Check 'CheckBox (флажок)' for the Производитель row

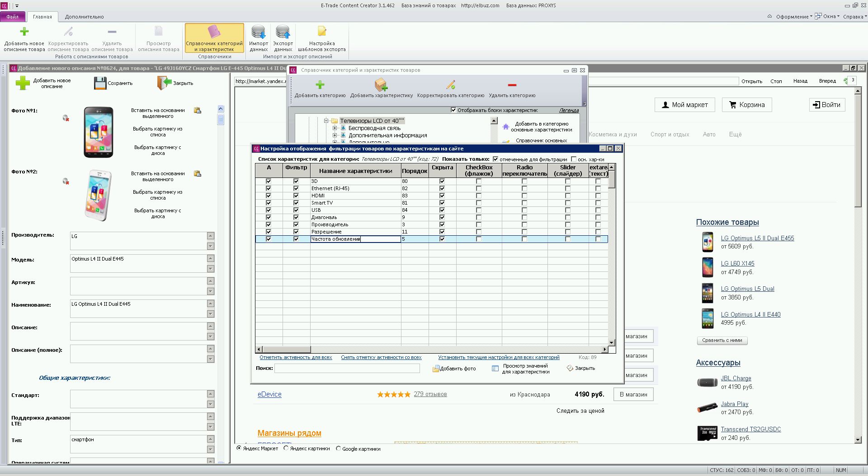[x=479, y=224]
